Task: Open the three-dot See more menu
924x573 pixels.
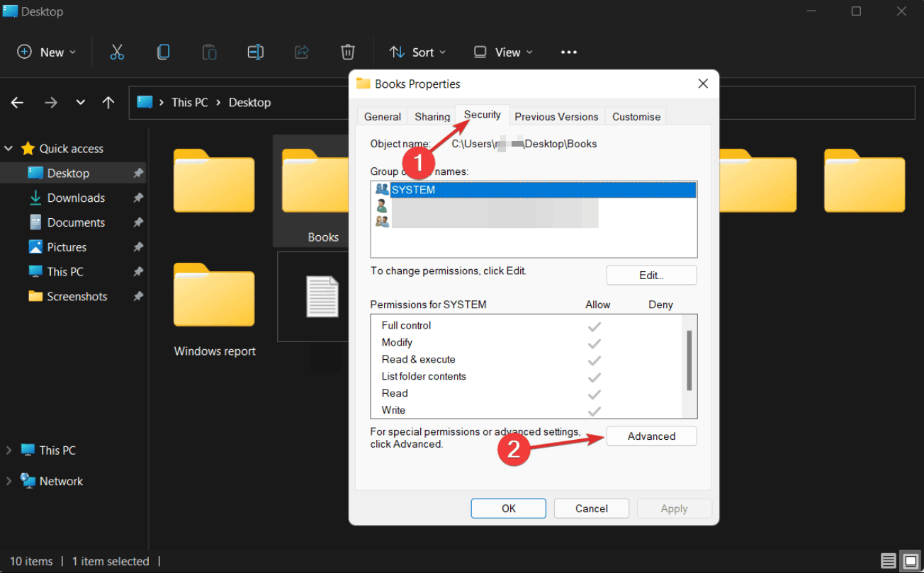Action: tap(569, 52)
